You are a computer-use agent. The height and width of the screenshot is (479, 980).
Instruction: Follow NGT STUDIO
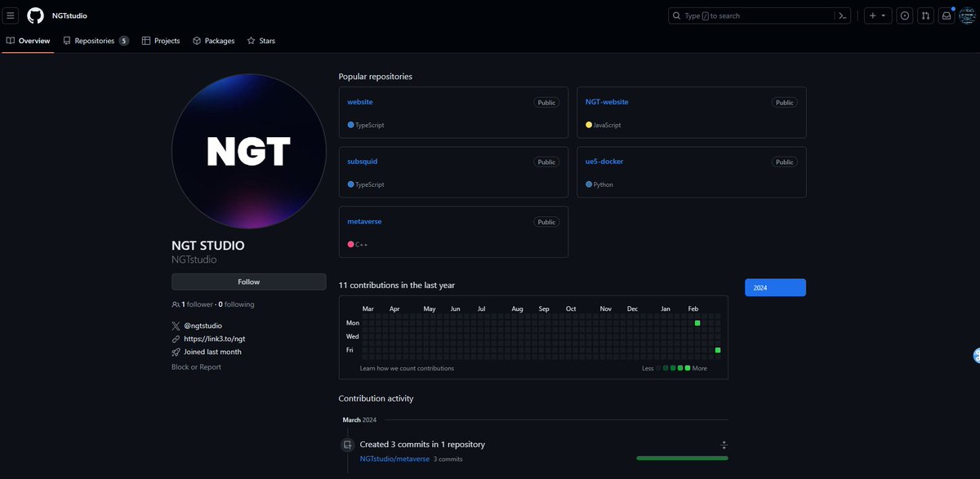[x=249, y=282]
